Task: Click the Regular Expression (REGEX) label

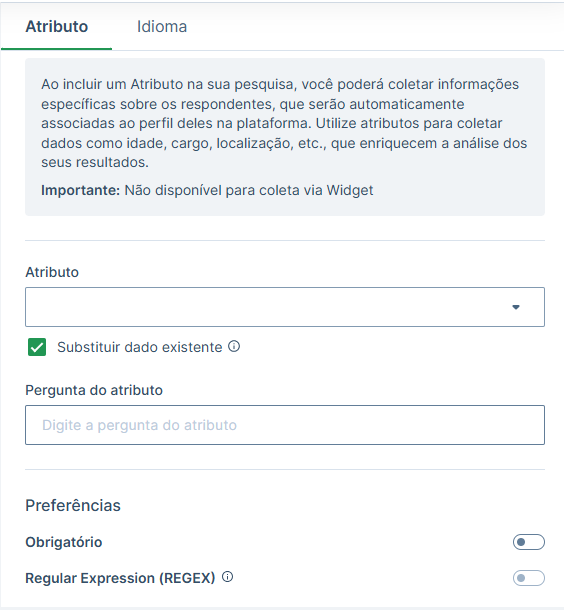Action: coord(120,578)
